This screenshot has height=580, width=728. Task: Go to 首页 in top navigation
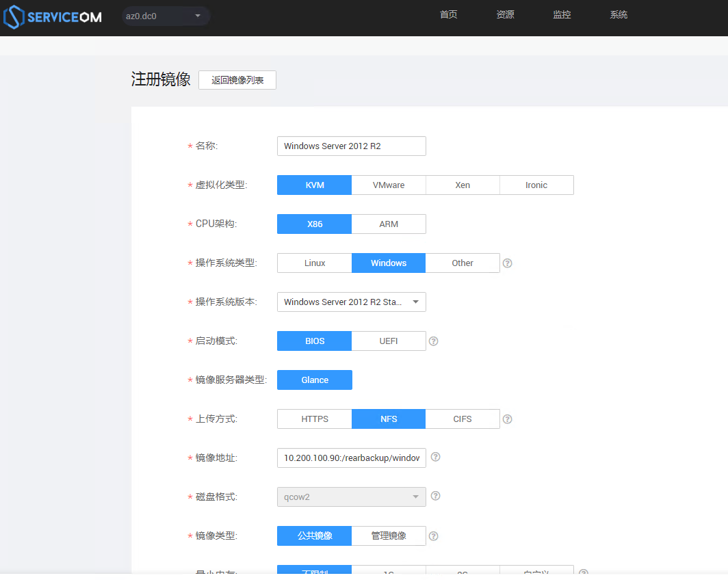449,15
